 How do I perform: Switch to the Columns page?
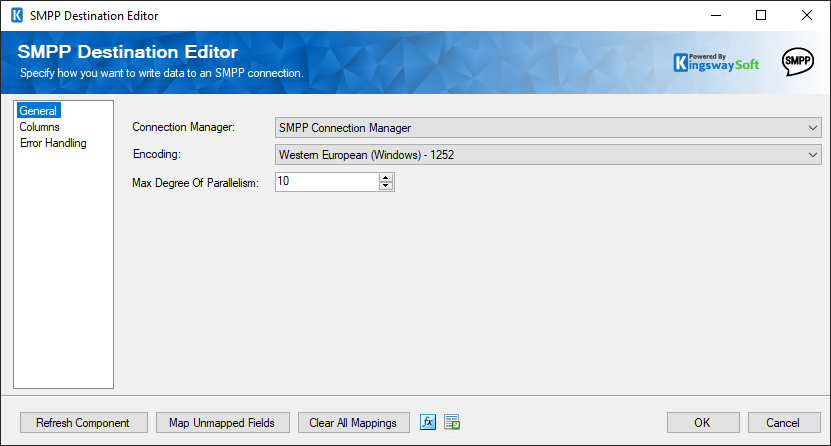coord(39,127)
